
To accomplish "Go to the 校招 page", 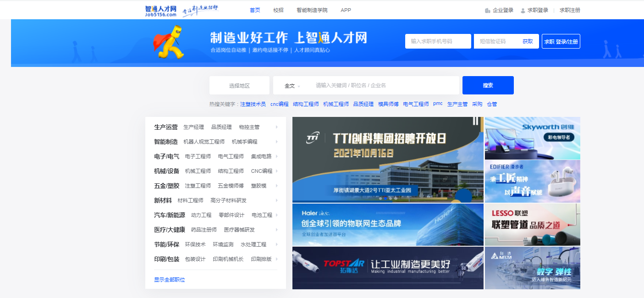I will coord(278,10).
